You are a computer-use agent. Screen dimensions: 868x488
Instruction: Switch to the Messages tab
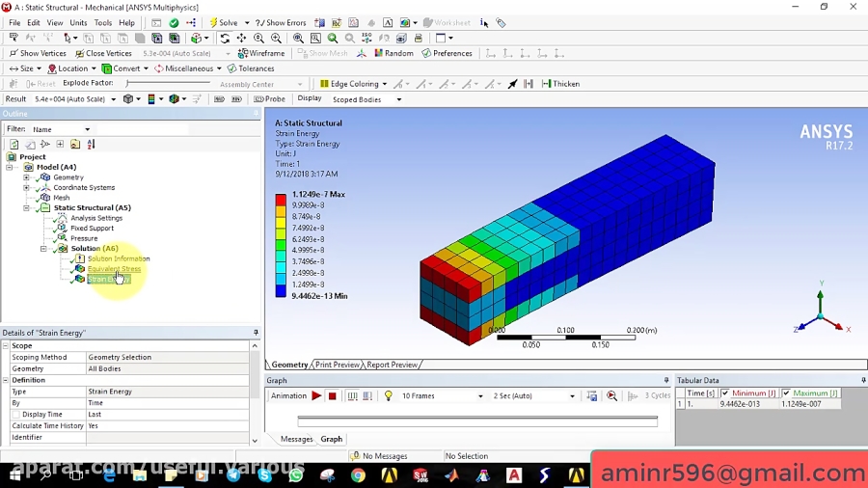point(296,440)
